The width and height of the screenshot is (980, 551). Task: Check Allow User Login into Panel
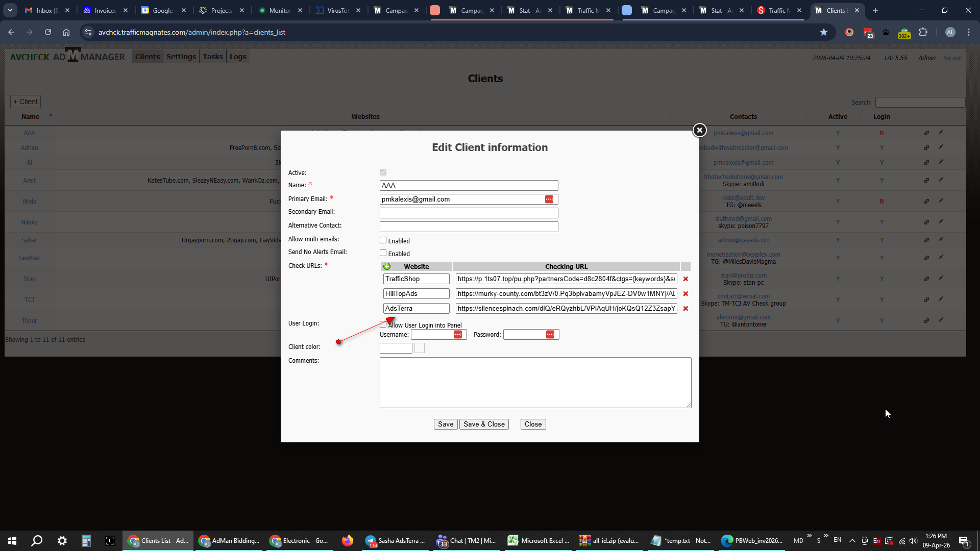click(383, 324)
